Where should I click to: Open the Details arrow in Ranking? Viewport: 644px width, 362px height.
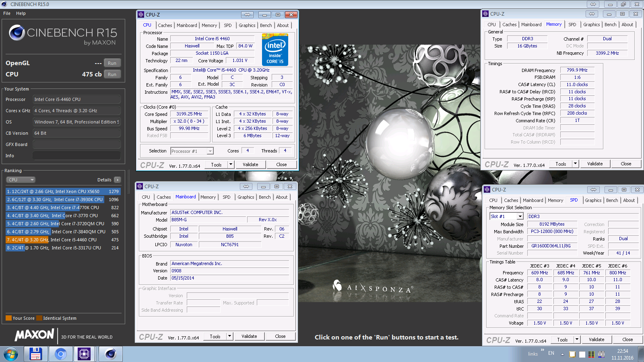[117, 180]
